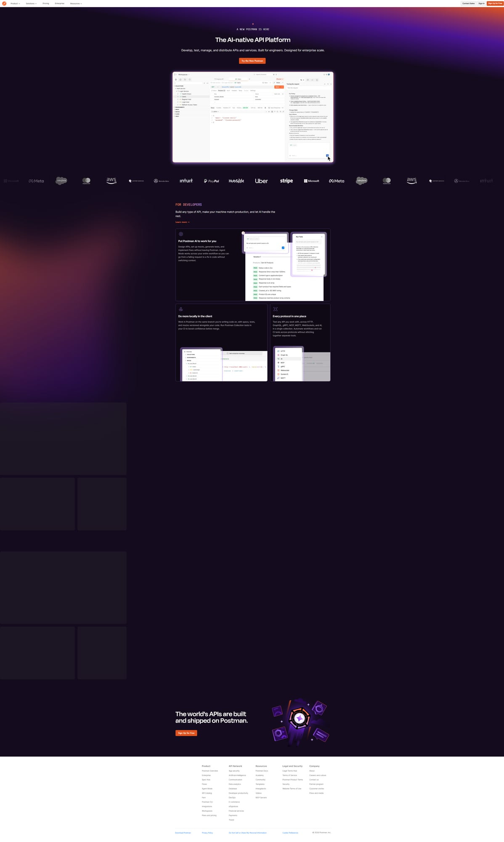This screenshot has width=504, height=842.
Task: Open App security footer link
Action: coord(234,771)
